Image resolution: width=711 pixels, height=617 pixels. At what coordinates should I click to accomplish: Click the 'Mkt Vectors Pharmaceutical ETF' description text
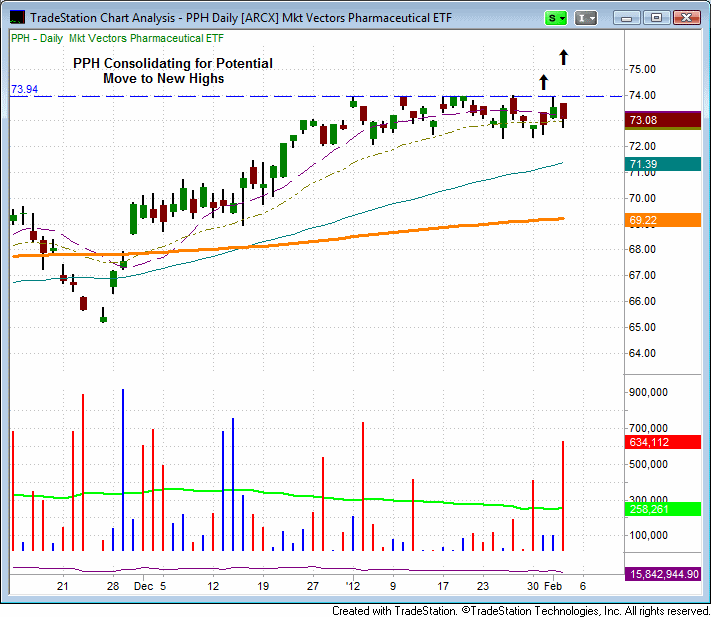146,38
